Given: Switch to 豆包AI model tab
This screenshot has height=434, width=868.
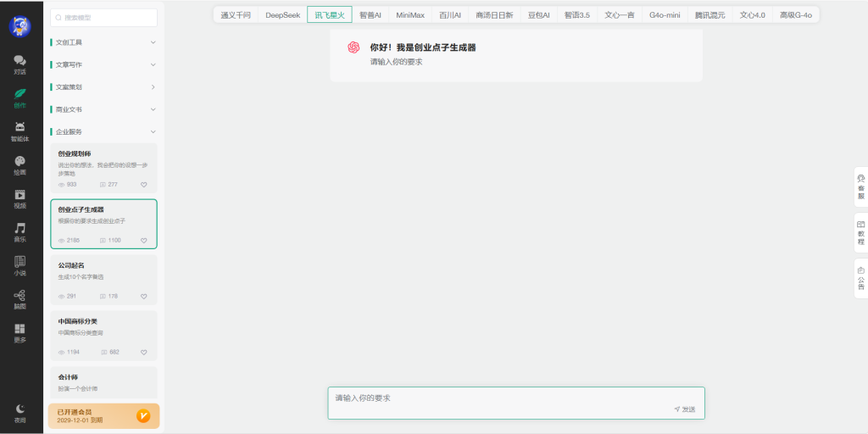Looking at the screenshot, I should click(x=538, y=15).
